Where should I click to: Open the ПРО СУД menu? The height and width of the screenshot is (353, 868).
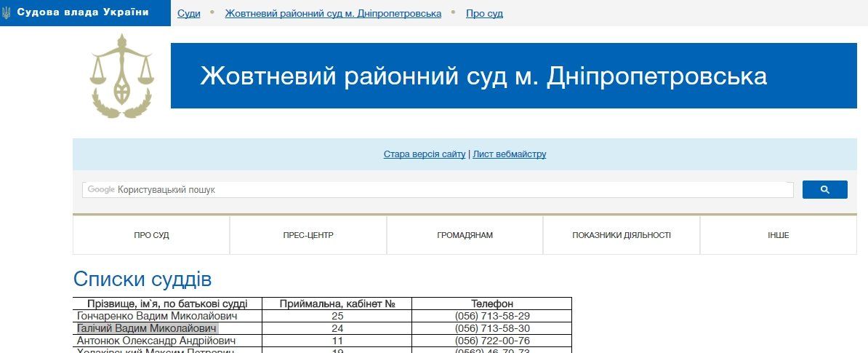coord(151,235)
